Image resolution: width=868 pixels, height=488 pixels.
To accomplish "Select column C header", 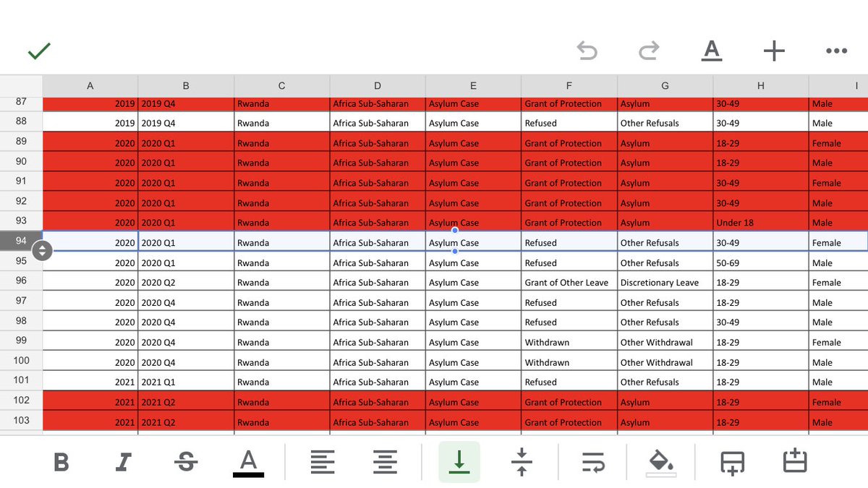I will point(282,85).
